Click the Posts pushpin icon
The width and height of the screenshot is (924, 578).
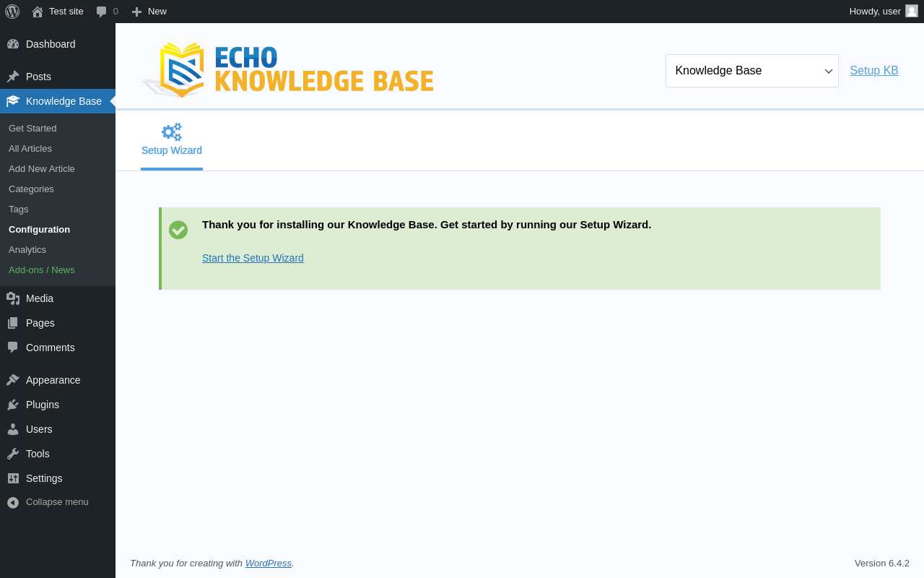[13, 77]
